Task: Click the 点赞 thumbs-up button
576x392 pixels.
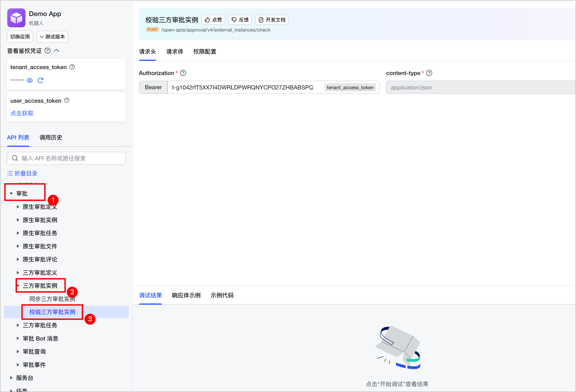Action: pos(213,20)
